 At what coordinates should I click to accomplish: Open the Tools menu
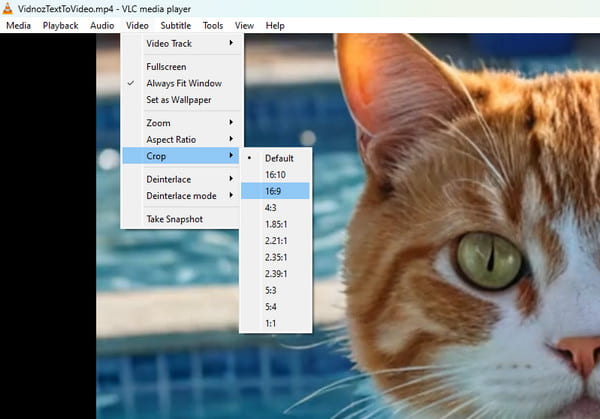point(213,25)
